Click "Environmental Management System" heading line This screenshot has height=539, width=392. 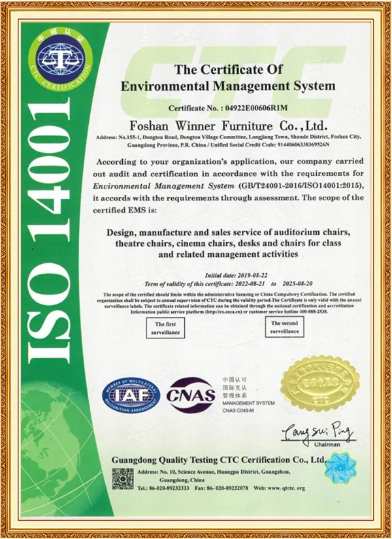point(228,86)
